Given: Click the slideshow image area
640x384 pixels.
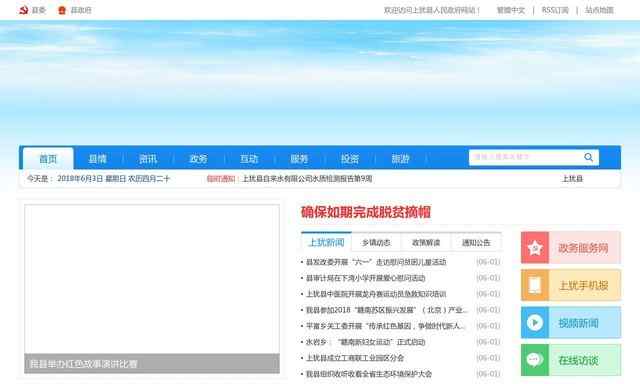Looking at the screenshot, I should [x=152, y=280].
